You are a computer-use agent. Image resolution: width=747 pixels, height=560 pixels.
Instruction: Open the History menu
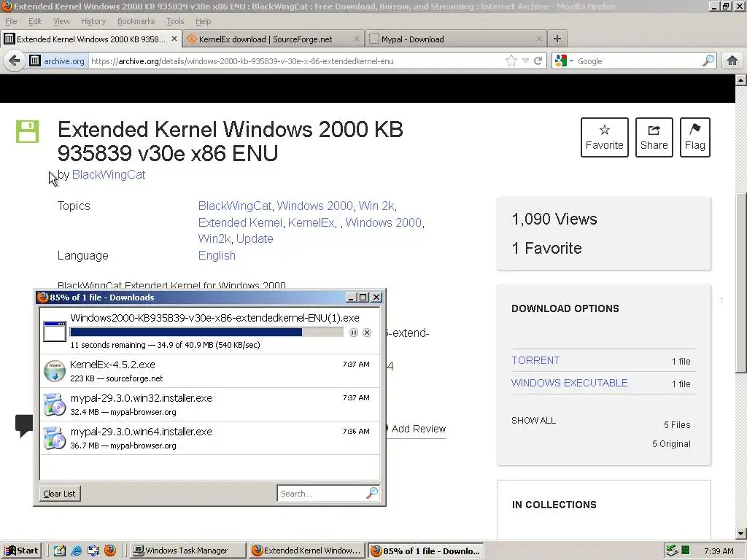click(93, 21)
